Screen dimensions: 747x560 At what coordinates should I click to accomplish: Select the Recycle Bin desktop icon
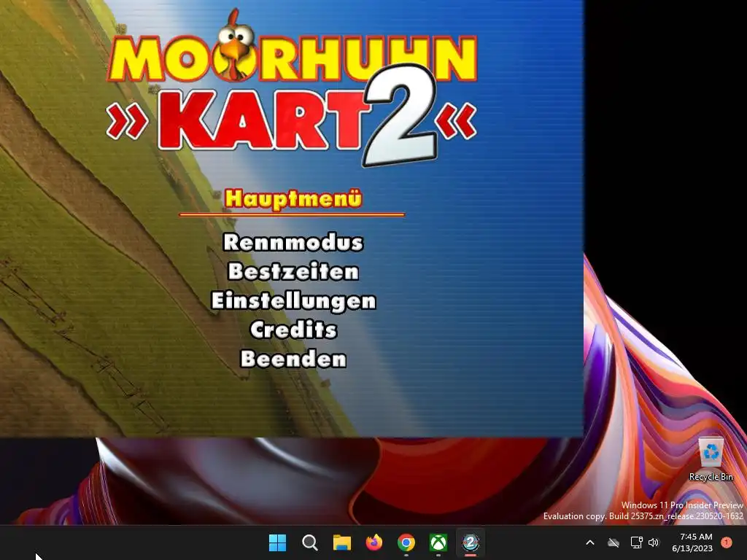click(711, 459)
